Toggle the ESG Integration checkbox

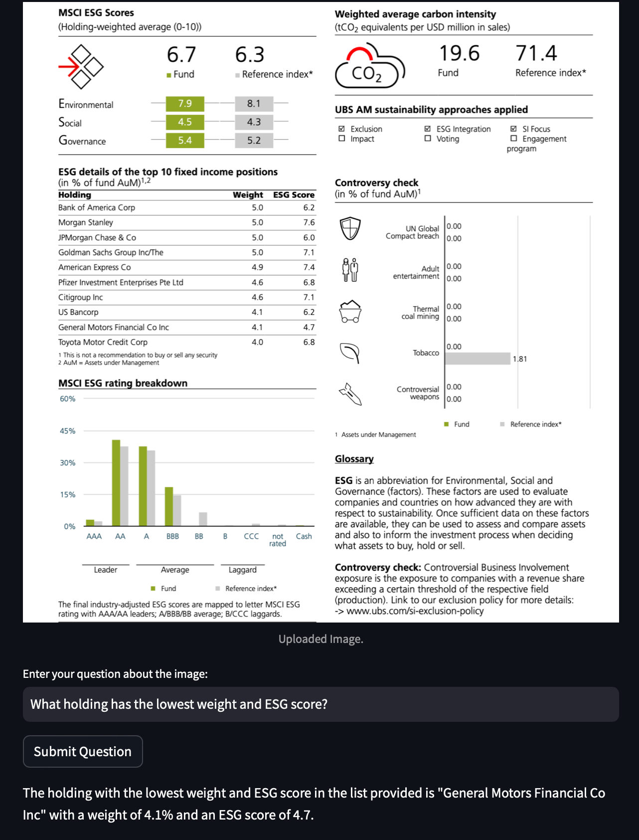428,129
